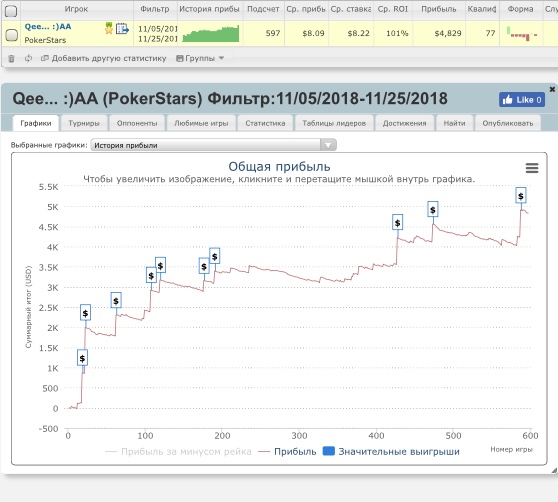Close the player detail panel with X
Image resolution: width=558 pixels, height=502 pixels.
552,89
